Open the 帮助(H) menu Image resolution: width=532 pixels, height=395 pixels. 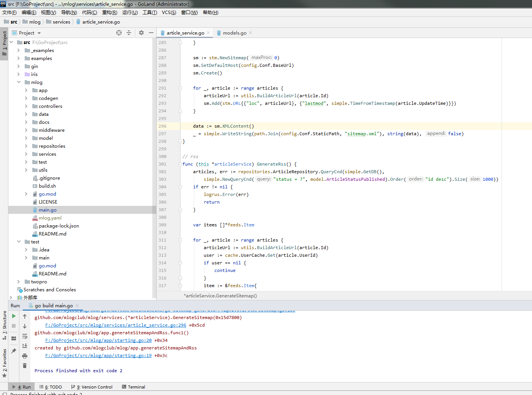click(211, 13)
